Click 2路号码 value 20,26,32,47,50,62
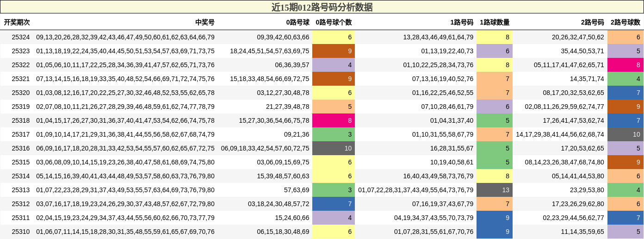 578,37
